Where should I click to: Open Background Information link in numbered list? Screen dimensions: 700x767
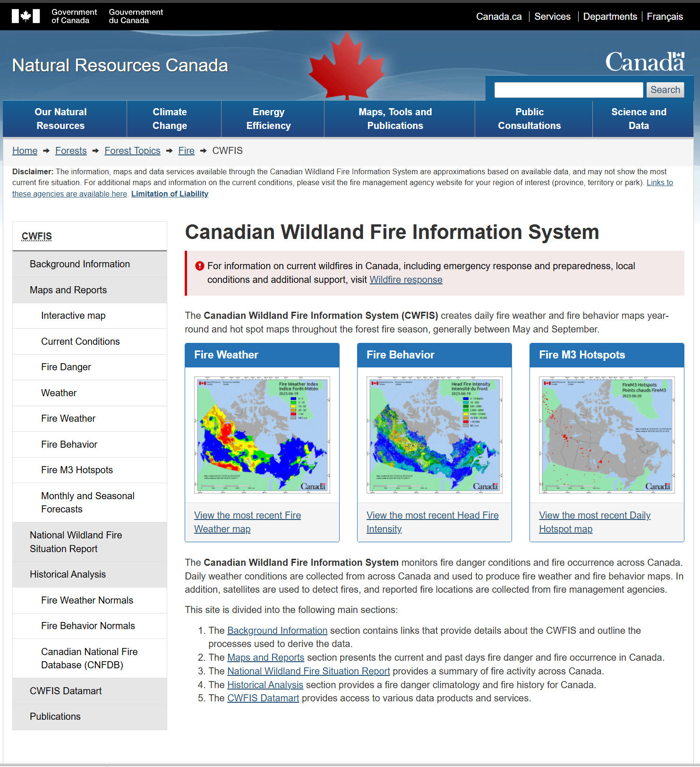click(277, 631)
